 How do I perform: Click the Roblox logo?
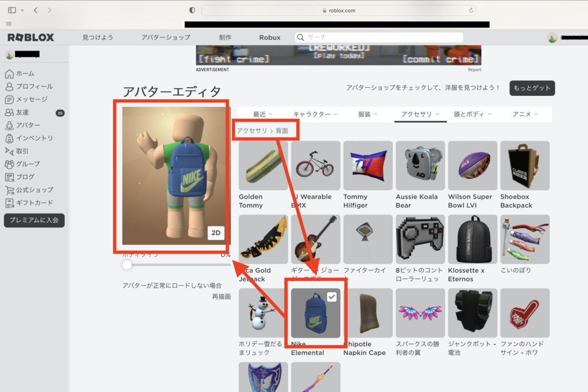[31, 37]
